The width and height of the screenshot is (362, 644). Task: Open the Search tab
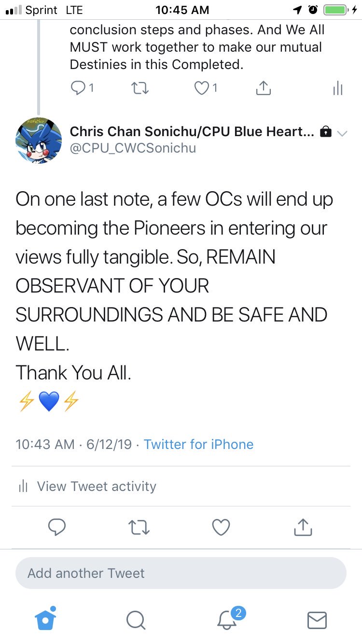click(x=136, y=620)
